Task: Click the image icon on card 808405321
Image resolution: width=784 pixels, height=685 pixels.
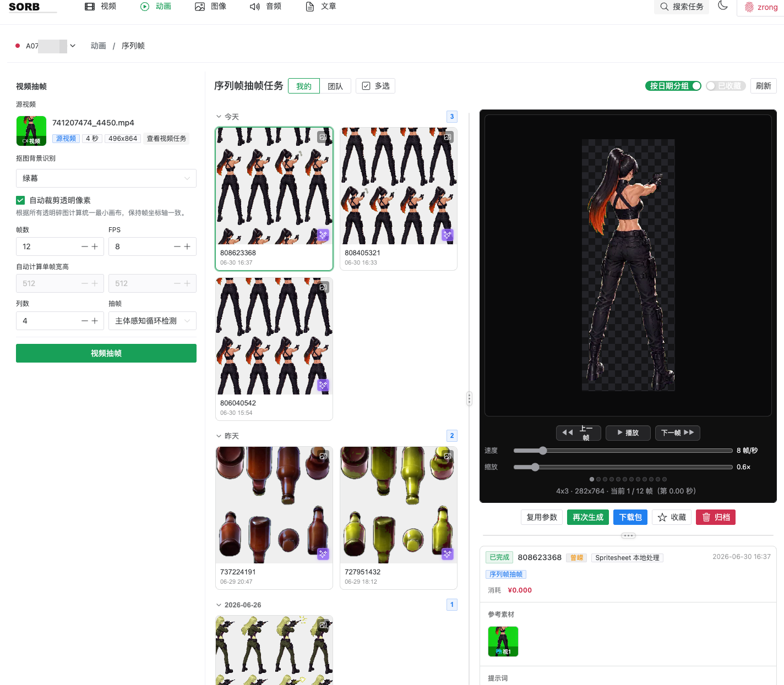Action: (448, 137)
